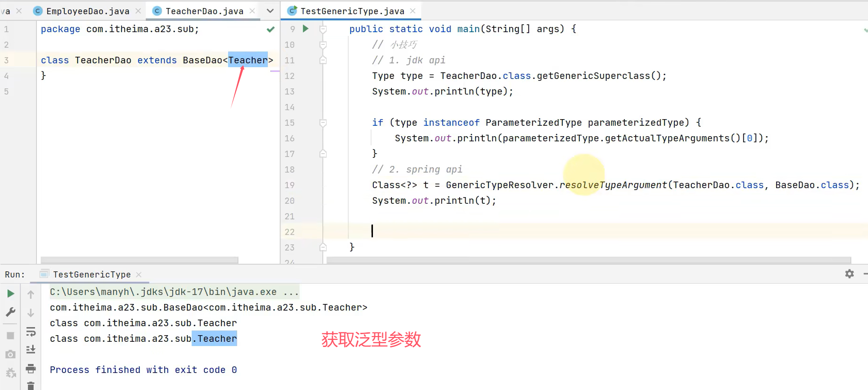
Task: Click highlighted Teacher type in TeacherDao
Action: tap(248, 60)
